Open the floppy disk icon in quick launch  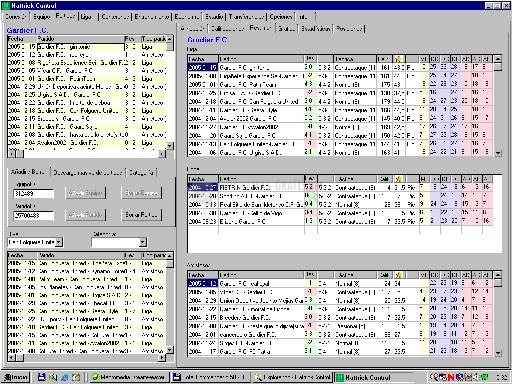tap(42, 377)
